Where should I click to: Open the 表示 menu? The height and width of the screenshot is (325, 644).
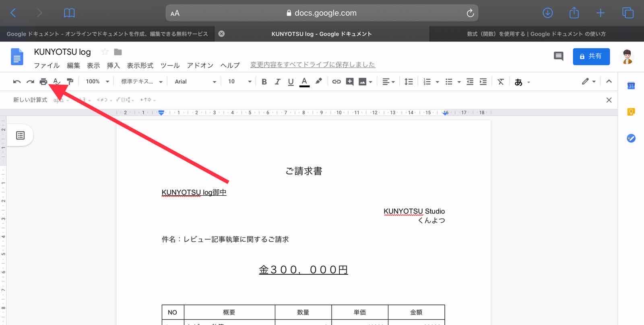click(x=93, y=65)
